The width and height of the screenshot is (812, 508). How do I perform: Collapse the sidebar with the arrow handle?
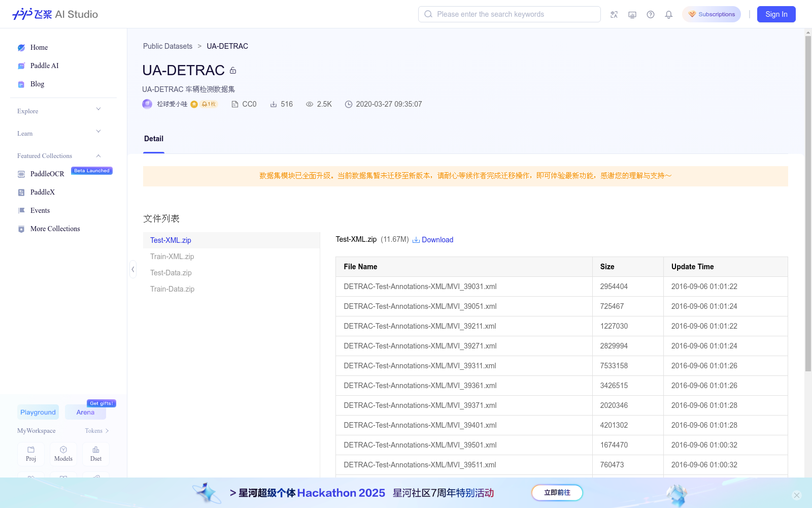[x=132, y=269]
